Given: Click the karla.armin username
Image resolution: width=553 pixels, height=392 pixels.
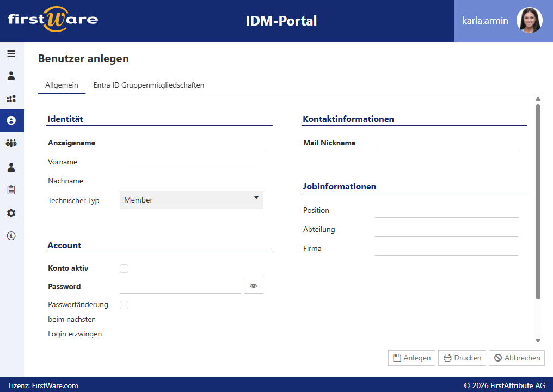Looking at the screenshot, I should point(485,21).
